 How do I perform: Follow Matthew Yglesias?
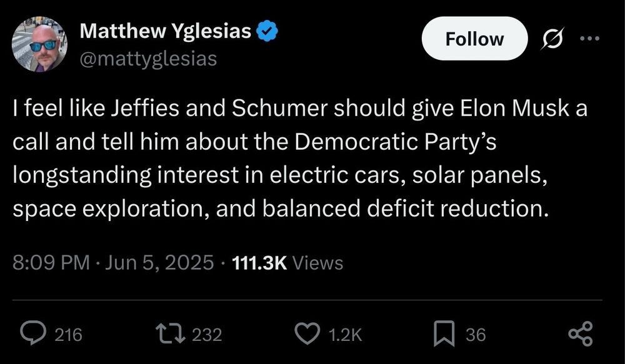pyautogui.click(x=474, y=39)
